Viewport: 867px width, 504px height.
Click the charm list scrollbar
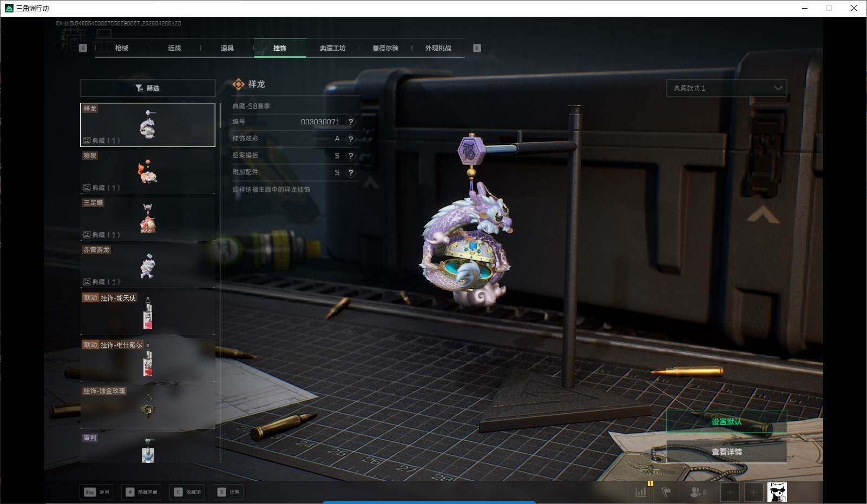tap(220, 115)
